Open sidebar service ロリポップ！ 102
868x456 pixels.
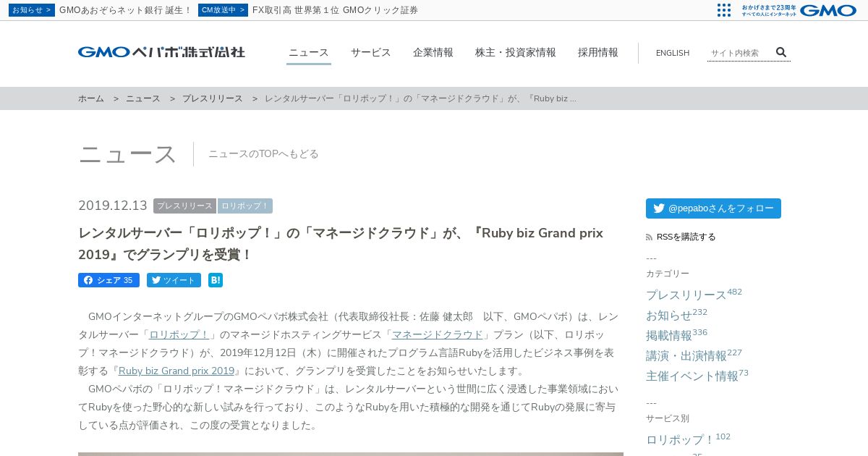tap(688, 439)
